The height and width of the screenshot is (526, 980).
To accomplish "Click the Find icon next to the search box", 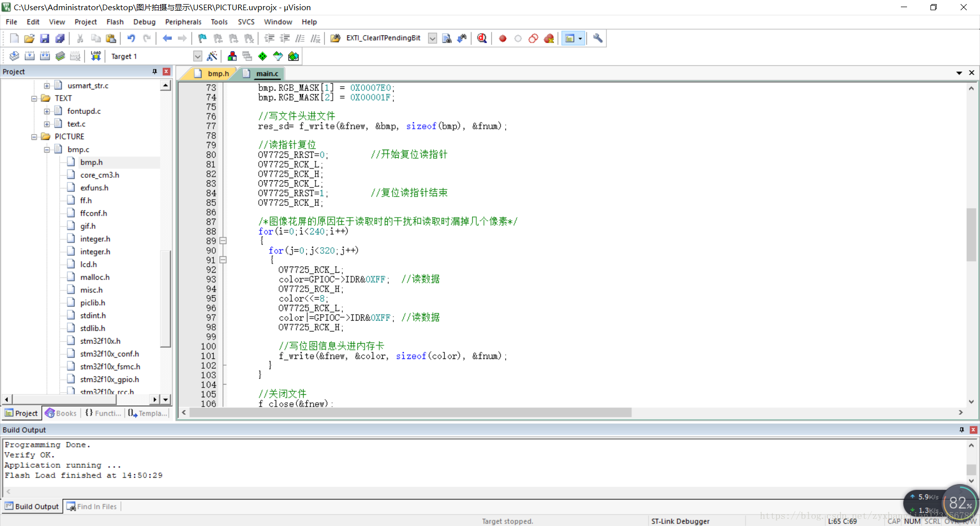I will pos(447,38).
